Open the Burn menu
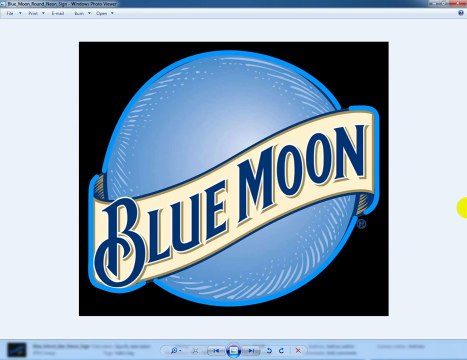The image size is (467, 360). pos(79,13)
